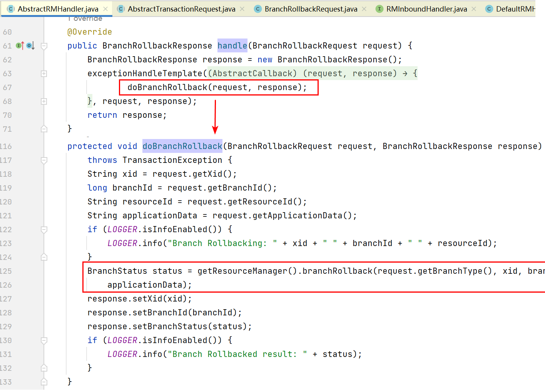Click response.setBranchStatus(status) on line 129
This screenshot has width=545, height=392.
pyautogui.click(x=167, y=327)
